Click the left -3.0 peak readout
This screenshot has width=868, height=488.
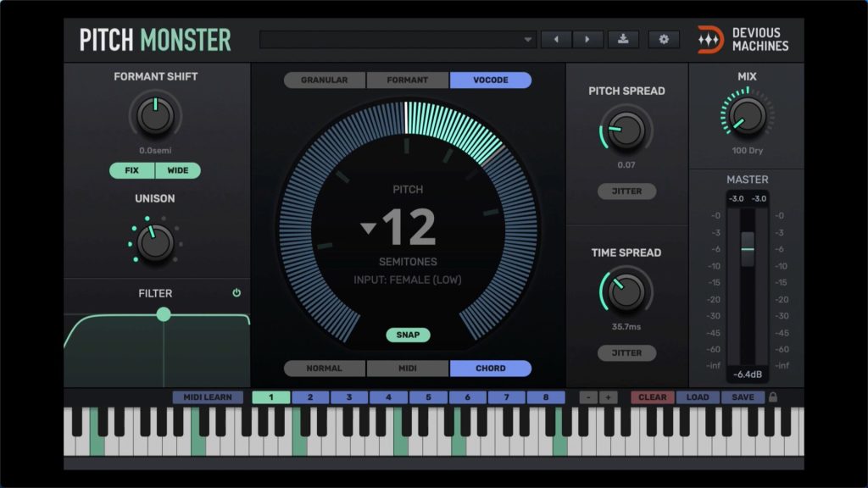[x=737, y=198]
